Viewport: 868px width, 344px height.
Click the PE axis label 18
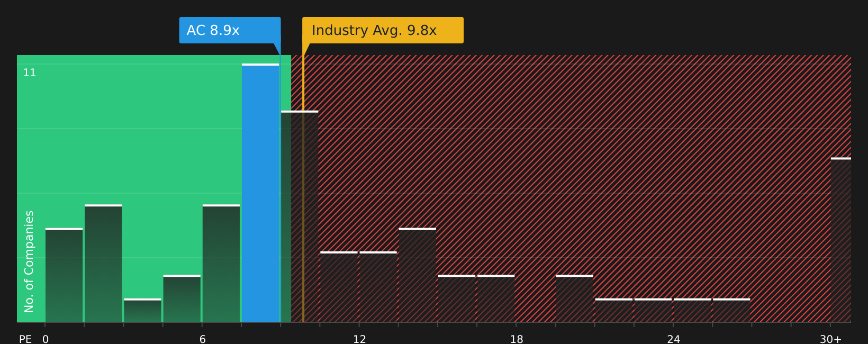[x=517, y=339]
